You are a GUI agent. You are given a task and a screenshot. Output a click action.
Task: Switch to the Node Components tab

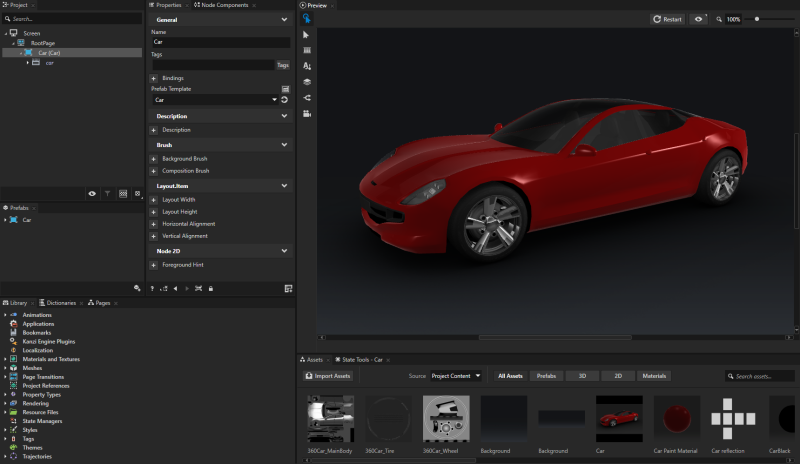(x=223, y=5)
